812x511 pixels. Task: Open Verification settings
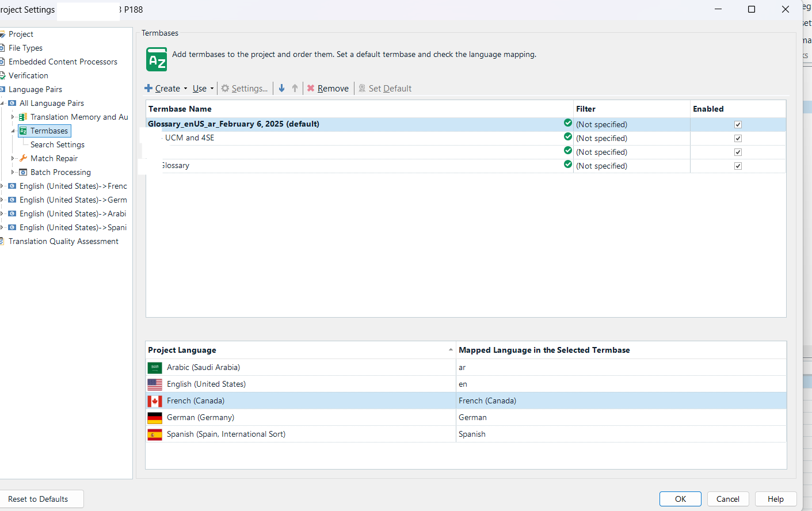(x=28, y=75)
